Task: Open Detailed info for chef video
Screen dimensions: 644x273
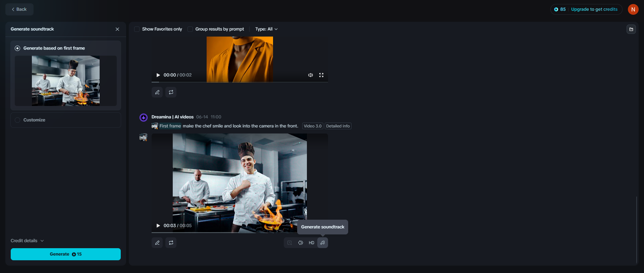Action: pos(338,126)
